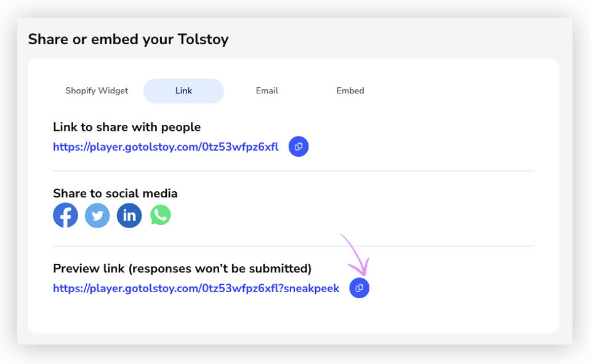This screenshot has width=591, height=364.
Task: Open the preview link ending in ?sneakpeek
Action: (x=196, y=288)
